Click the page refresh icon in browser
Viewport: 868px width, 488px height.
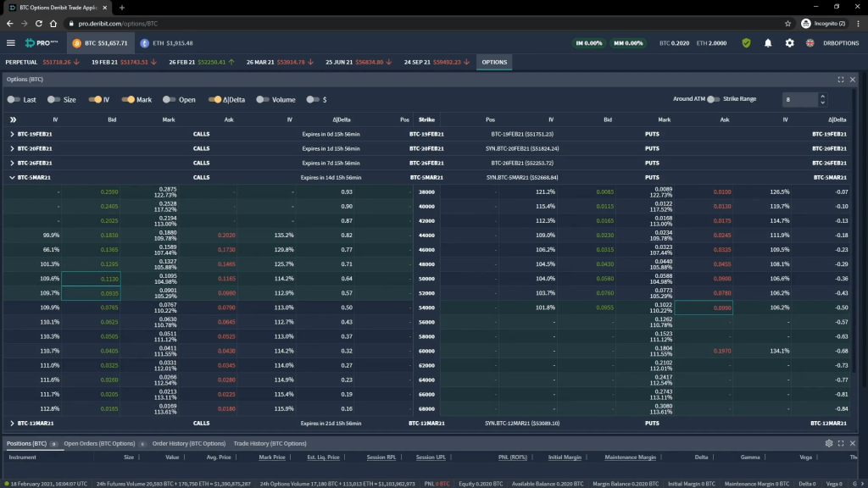tap(39, 25)
